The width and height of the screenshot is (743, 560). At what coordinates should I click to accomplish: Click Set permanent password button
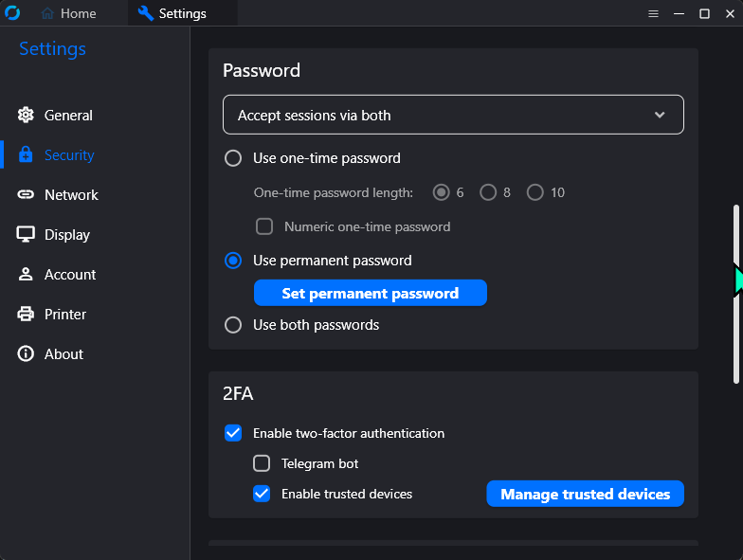(x=370, y=293)
